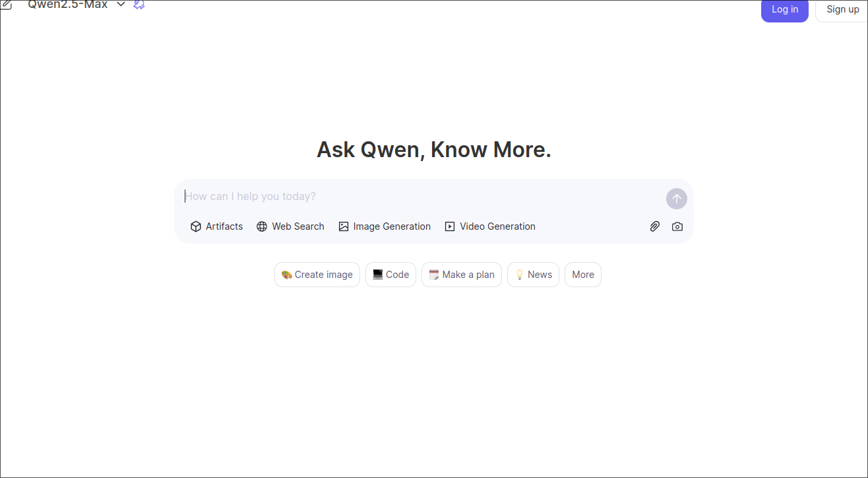Screen dimensions: 868x478
Task: Click the purple icon beside model name
Action: pos(139,5)
